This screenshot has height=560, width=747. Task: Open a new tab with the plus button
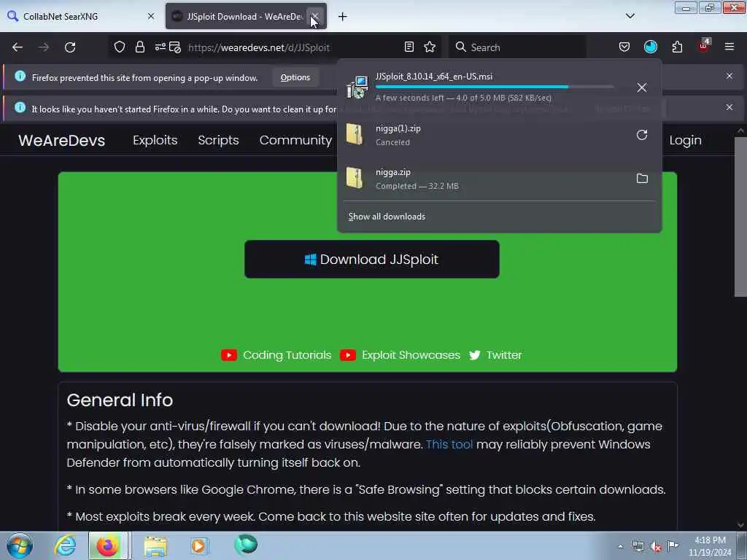(342, 17)
